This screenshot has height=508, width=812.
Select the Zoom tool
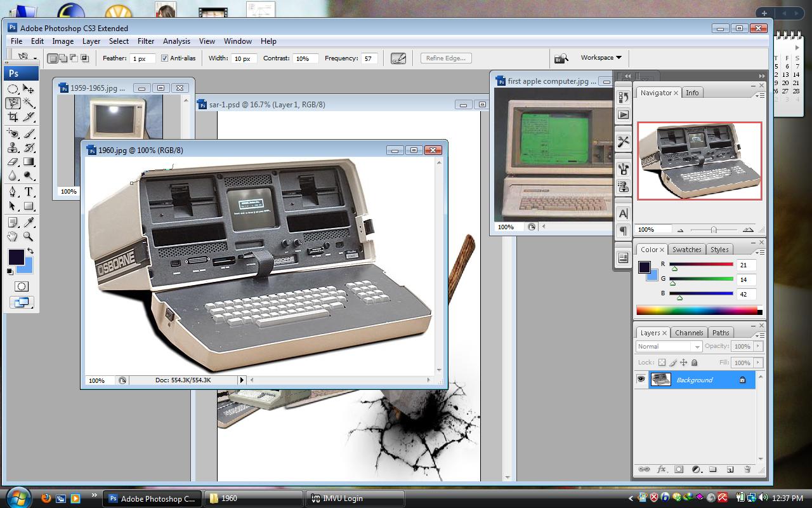coord(29,236)
